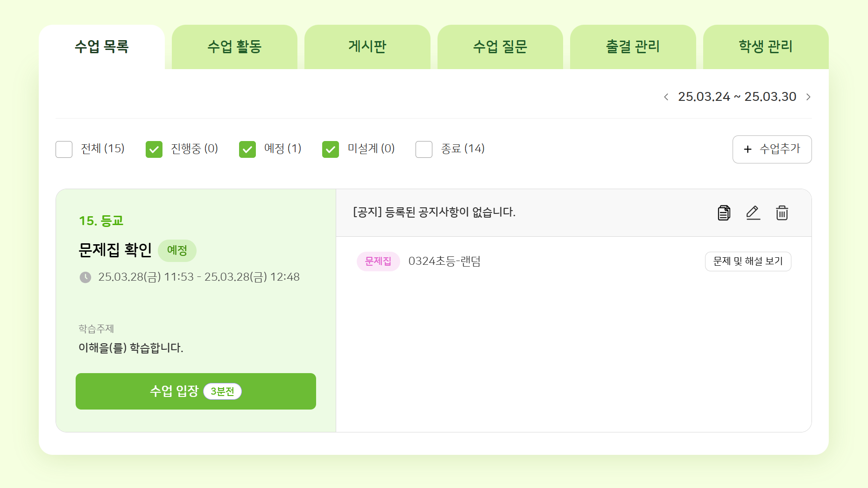Switch to the 수업 활동 tab
This screenshot has width=868, height=488.
click(234, 47)
